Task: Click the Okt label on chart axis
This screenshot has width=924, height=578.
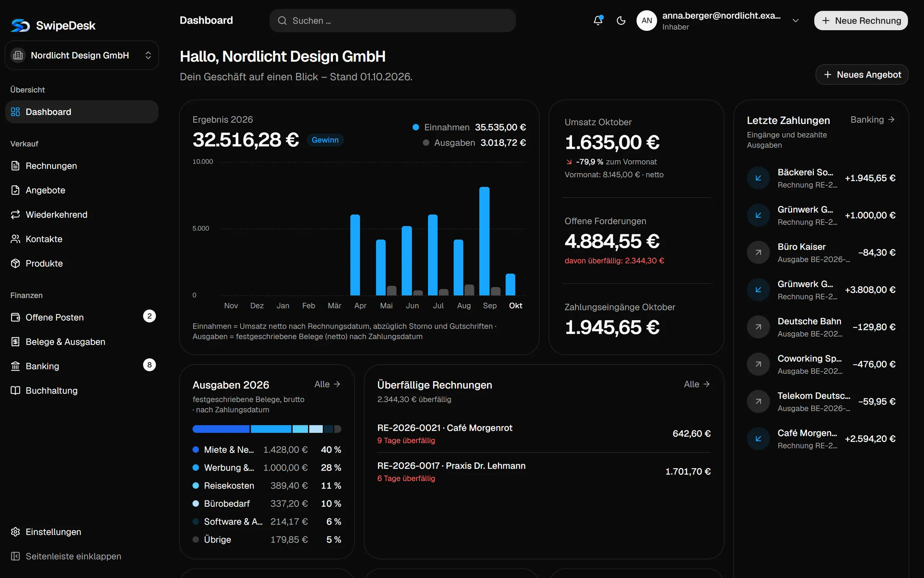Action: (515, 306)
